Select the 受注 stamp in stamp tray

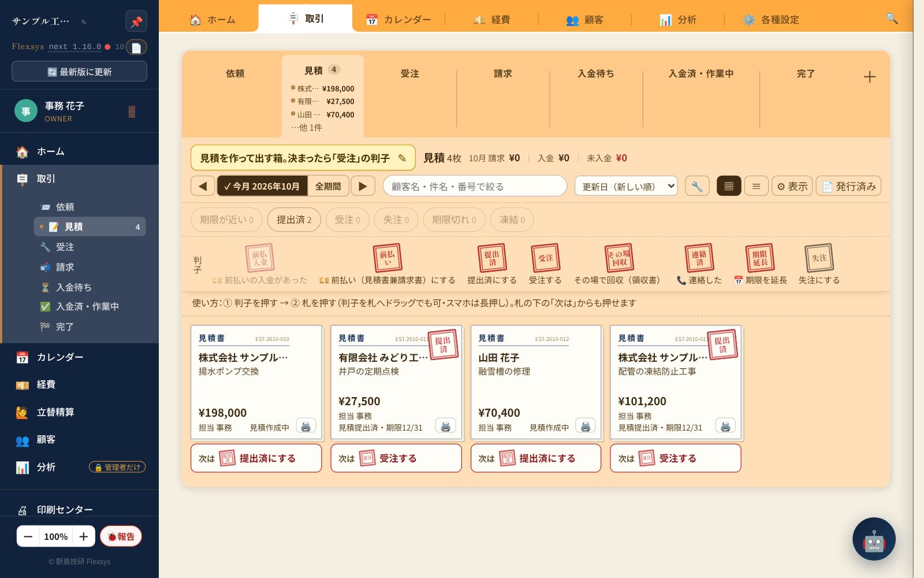click(545, 258)
